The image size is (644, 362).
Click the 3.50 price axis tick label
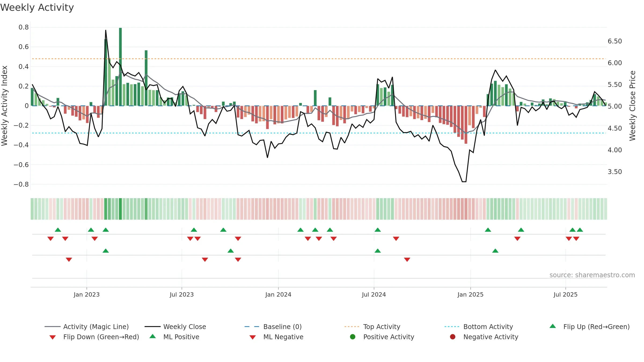click(615, 172)
